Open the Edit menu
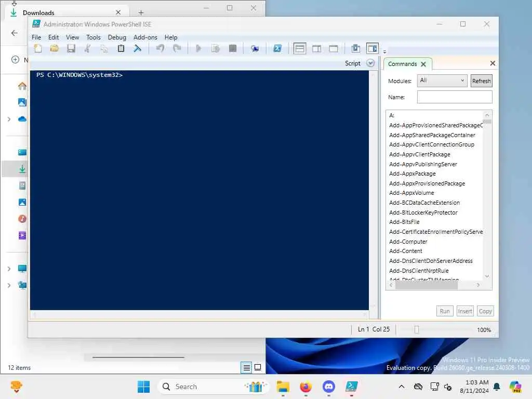The height and width of the screenshot is (399, 532). tap(54, 37)
